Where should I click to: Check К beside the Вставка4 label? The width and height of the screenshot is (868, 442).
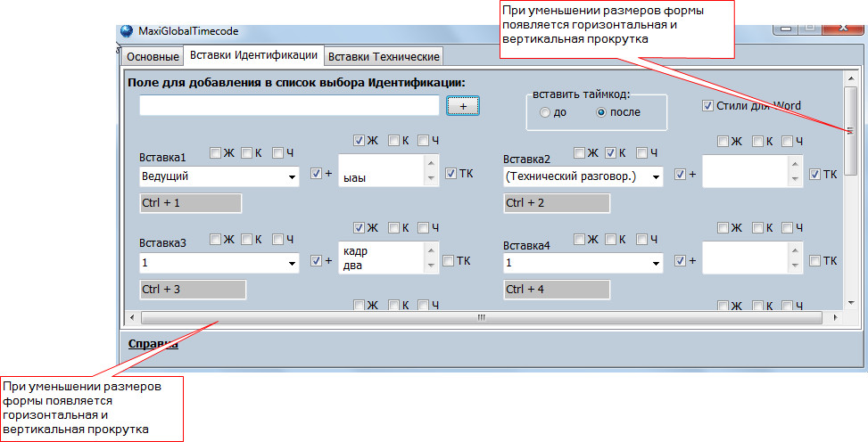point(610,239)
